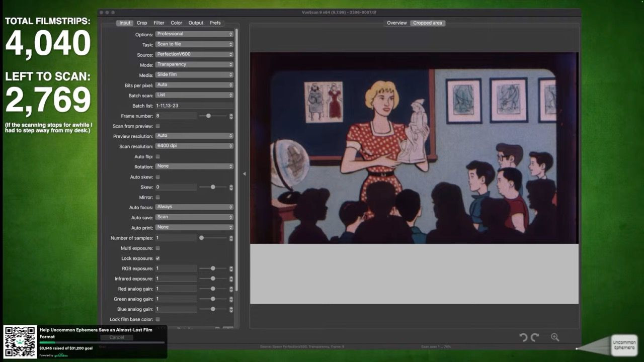644x362 pixels.
Task: Click the RGB exposure value field
Action: pyautogui.click(x=176, y=268)
